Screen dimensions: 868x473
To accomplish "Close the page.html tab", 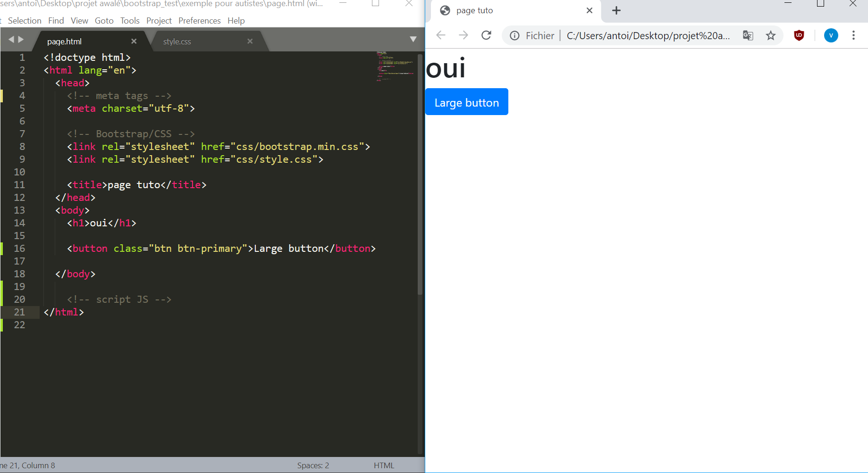I will (134, 41).
